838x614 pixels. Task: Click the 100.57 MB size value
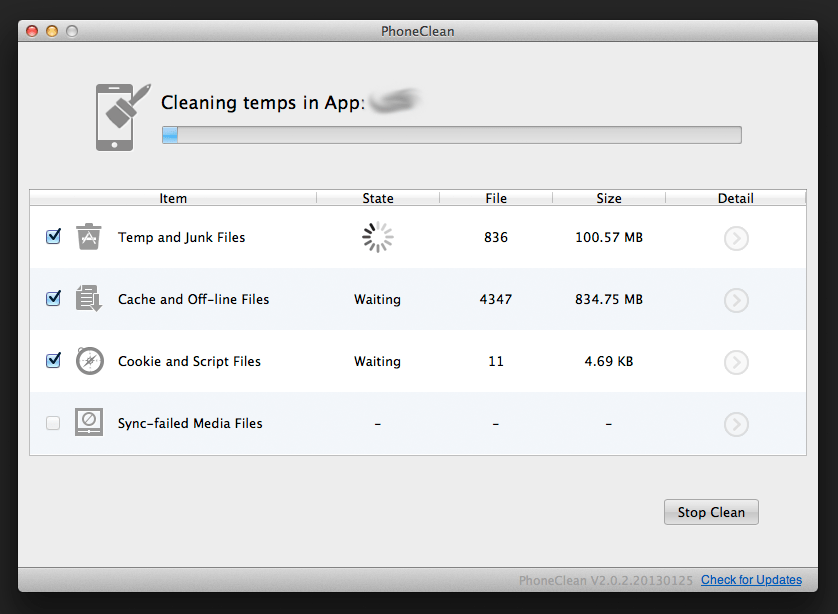609,237
